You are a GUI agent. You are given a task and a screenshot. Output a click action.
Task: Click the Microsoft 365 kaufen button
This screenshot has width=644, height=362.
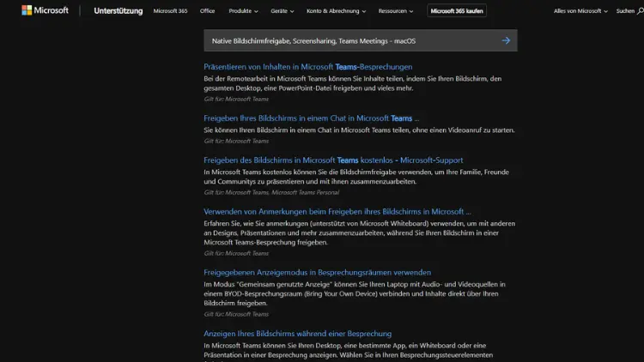click(x=457, y=11)
